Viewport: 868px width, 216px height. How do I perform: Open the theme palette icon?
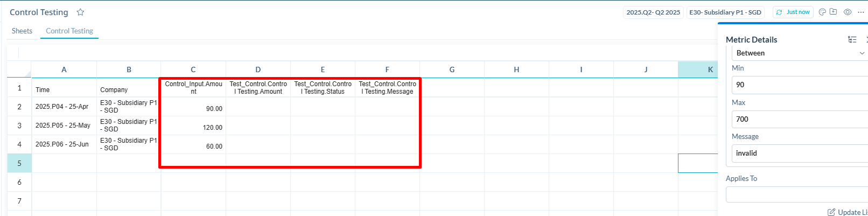coord(822,12)
